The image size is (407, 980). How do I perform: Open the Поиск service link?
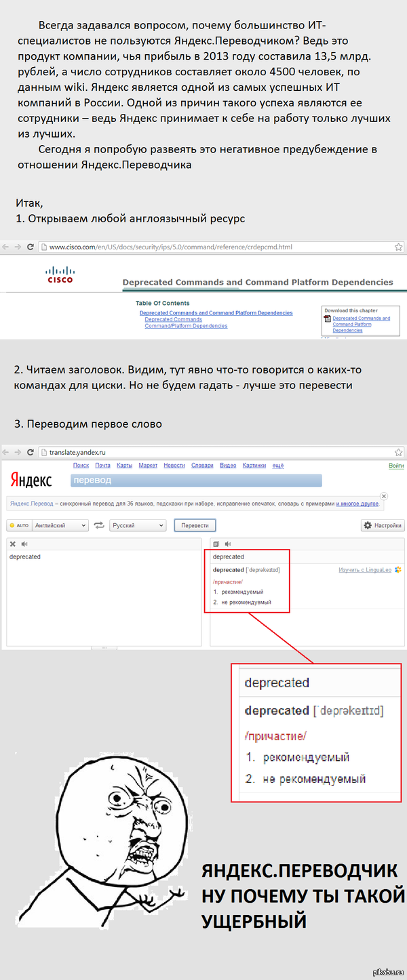tap(81, 466)
